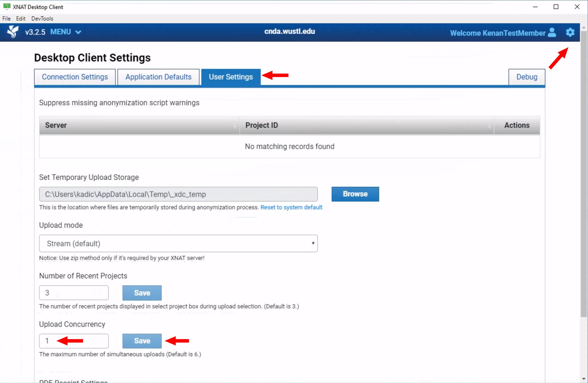Open settings via gear icon

570,32
